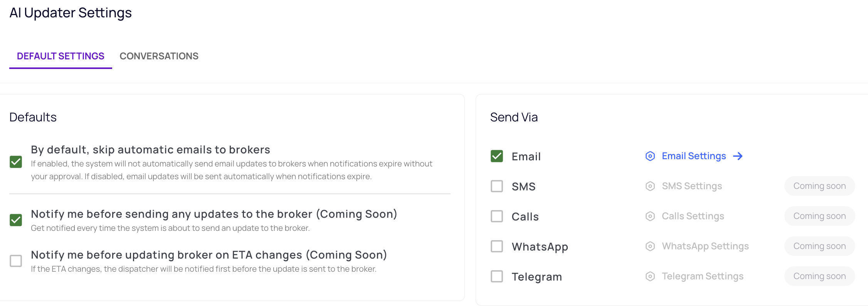Click the SMS Settings gear icon

pos(650,186)
